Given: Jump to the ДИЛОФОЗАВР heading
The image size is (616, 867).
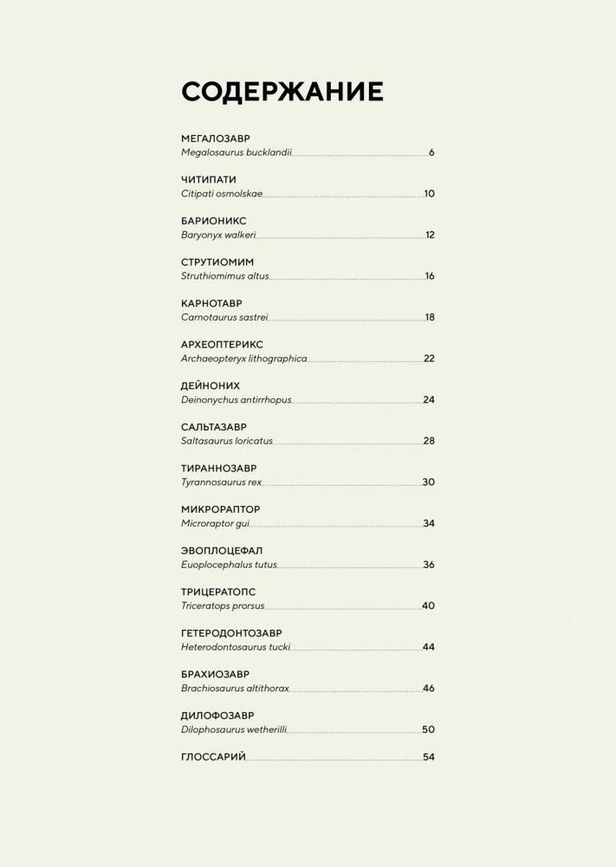Looking at the screenshot, I should point(217,715).
